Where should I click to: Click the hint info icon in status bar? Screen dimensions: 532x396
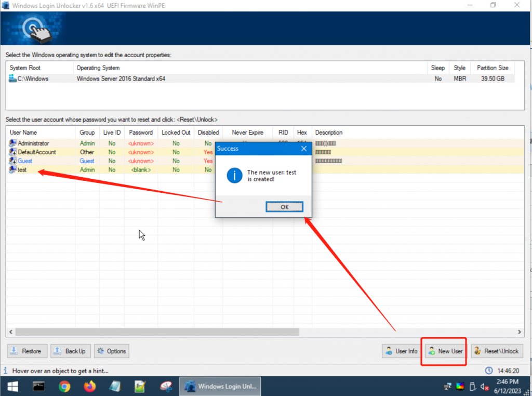5,370
